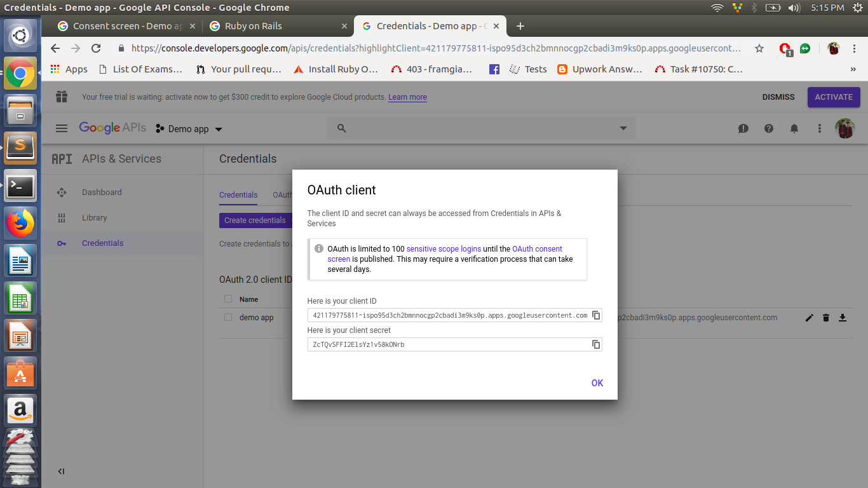Open the system power gear menu
This screenshot has width=868, height=488.
[857, 8]
